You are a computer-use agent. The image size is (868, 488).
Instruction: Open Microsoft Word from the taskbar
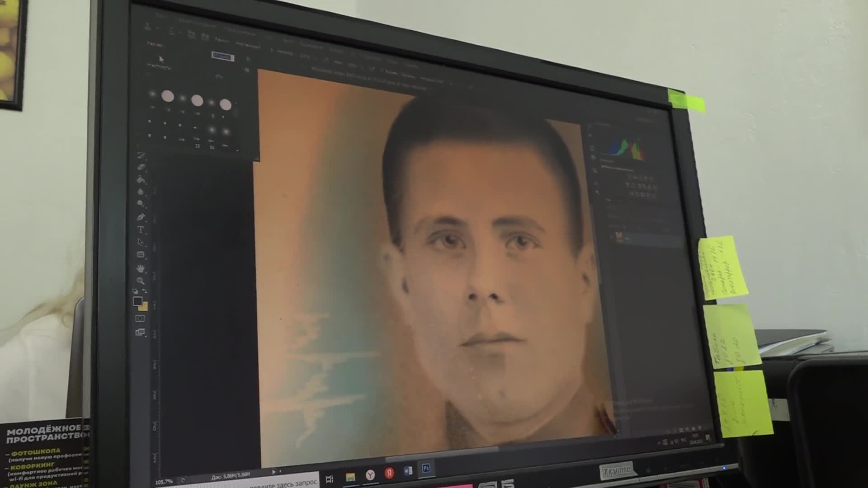pyautogui.click(x=408, y=471)
